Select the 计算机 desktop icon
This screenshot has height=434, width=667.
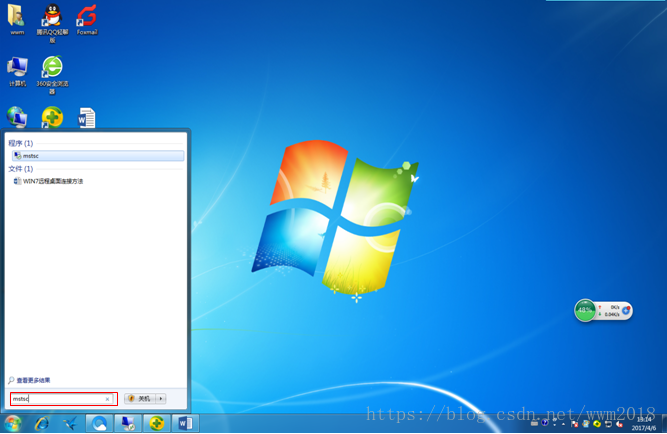[x=17, y=71]
